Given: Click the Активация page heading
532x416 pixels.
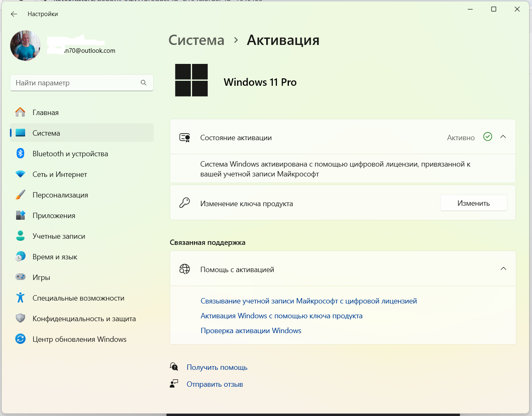Looking at the screenshot, I should pyautogui.click(x=283, y=40).
